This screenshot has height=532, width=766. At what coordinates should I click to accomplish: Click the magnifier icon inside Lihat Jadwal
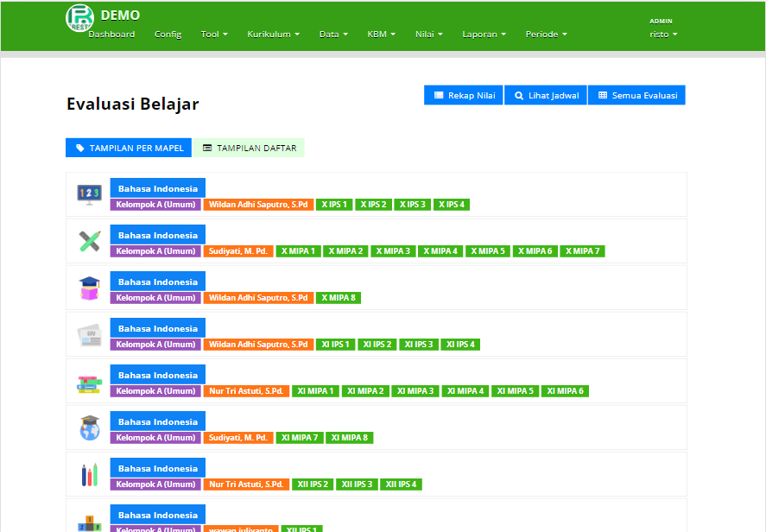pos(518,95)
